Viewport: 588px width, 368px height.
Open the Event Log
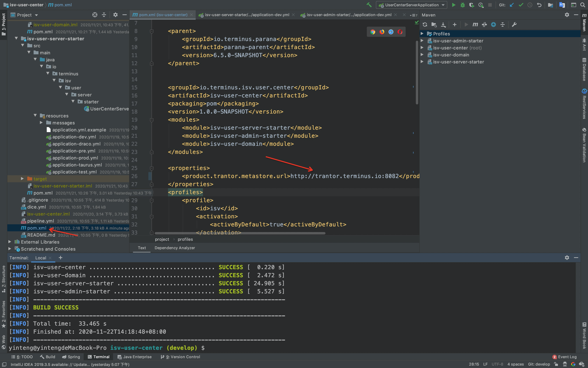click(x=564, y=357)
